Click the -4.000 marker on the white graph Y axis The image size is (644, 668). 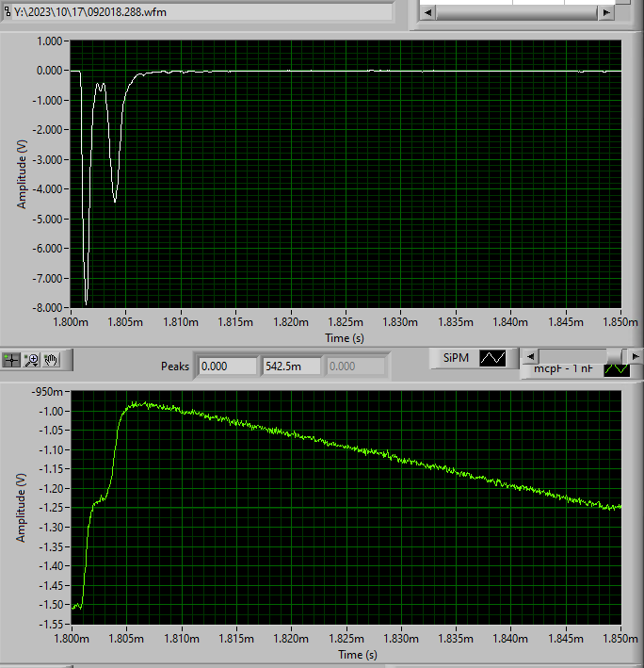pyautogui.click(x=47, y=189)
